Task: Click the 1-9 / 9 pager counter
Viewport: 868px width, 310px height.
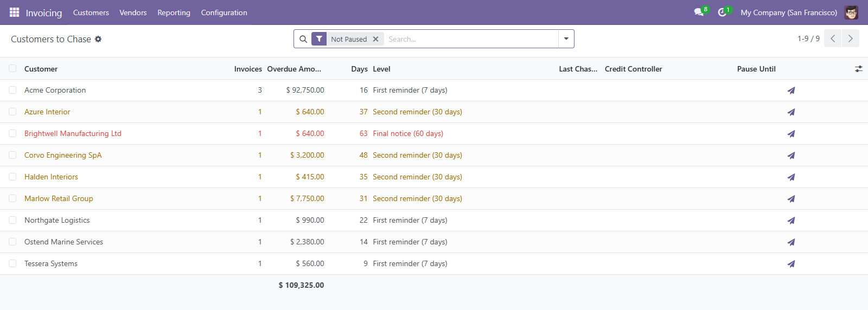Action: coord(808,38)
